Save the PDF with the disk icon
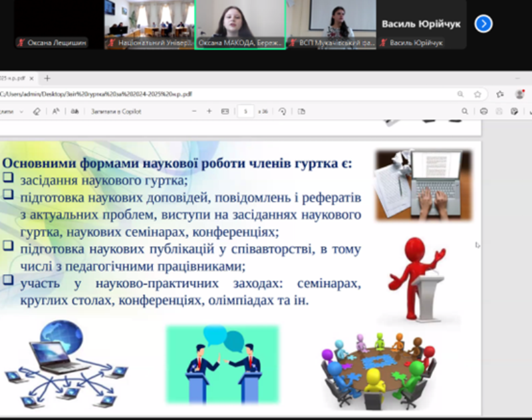Image resolution: width=532 pixels, height=420 pixels. tap(499, 111)
